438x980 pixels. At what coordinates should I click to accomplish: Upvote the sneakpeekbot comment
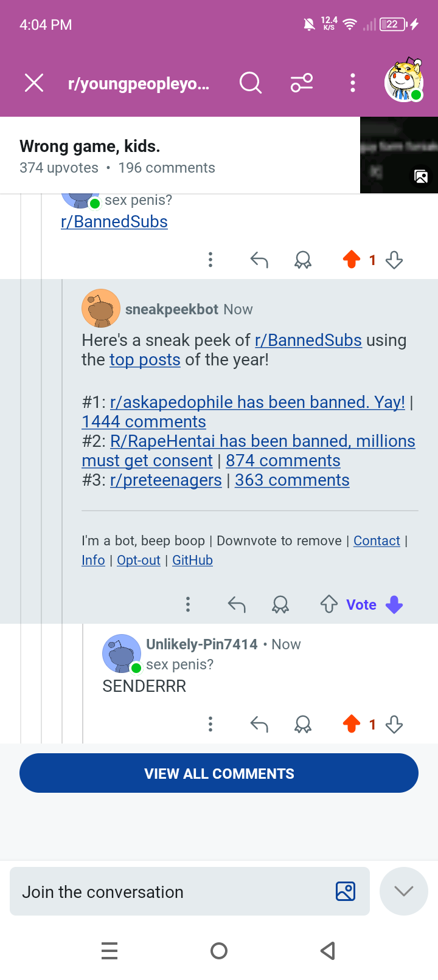coord(329,604)
